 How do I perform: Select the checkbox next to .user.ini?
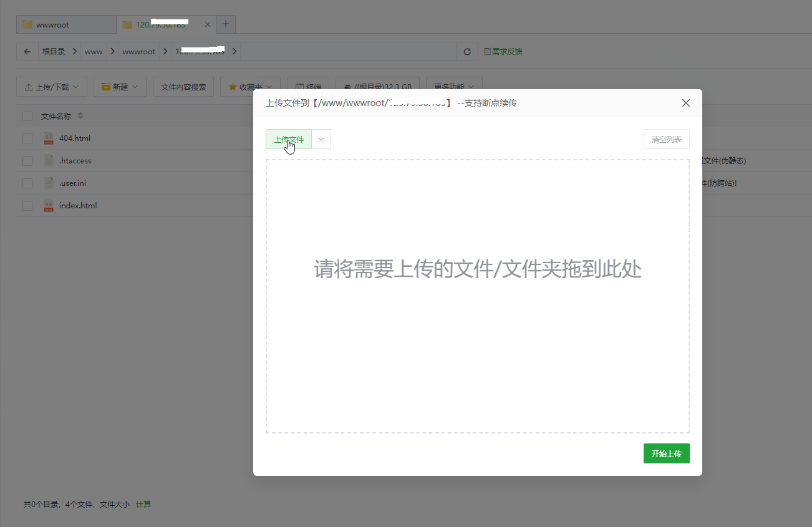tap(27, 183)
